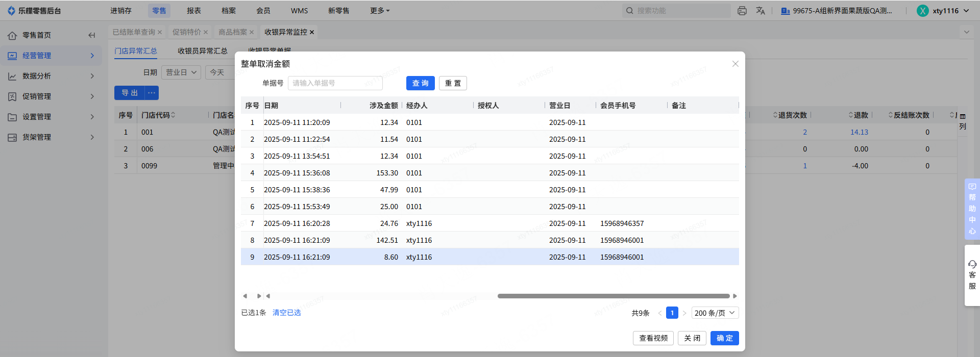Open the 新零售 menu
Screen dimensions: 980x357
tap(339, 11)
